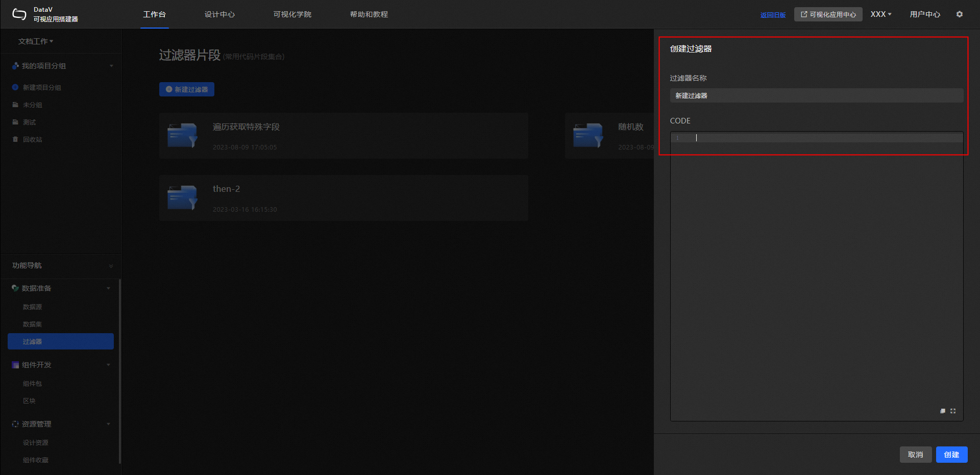Collapse the 组件开发 group arrow
Image resolution: width=980 pixels, height=475 pixels.
tap(108, 365)
